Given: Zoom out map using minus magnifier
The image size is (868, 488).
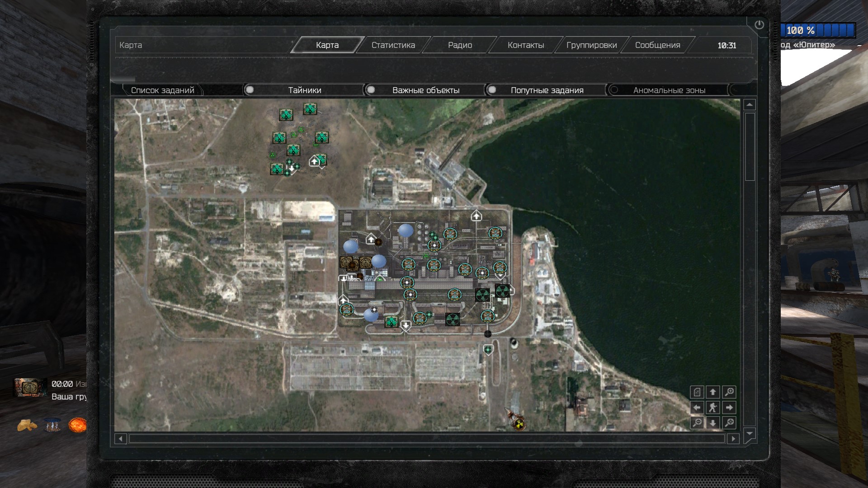Looking at the screenshot, I should coord(697,423).
